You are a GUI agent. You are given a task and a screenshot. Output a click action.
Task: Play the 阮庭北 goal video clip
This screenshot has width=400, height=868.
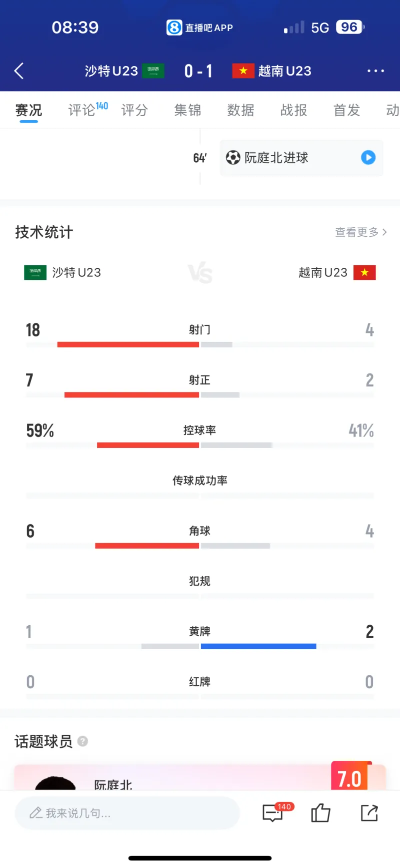368,158
